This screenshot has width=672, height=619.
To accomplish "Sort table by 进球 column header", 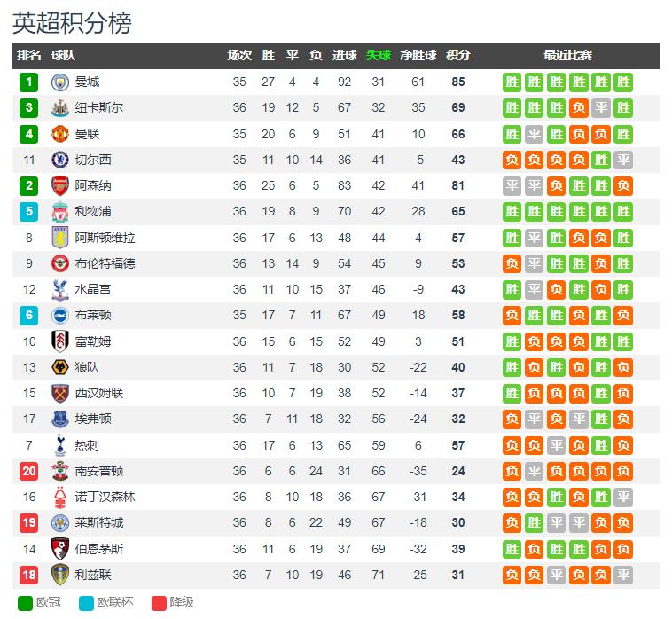I will coord(345,55).
